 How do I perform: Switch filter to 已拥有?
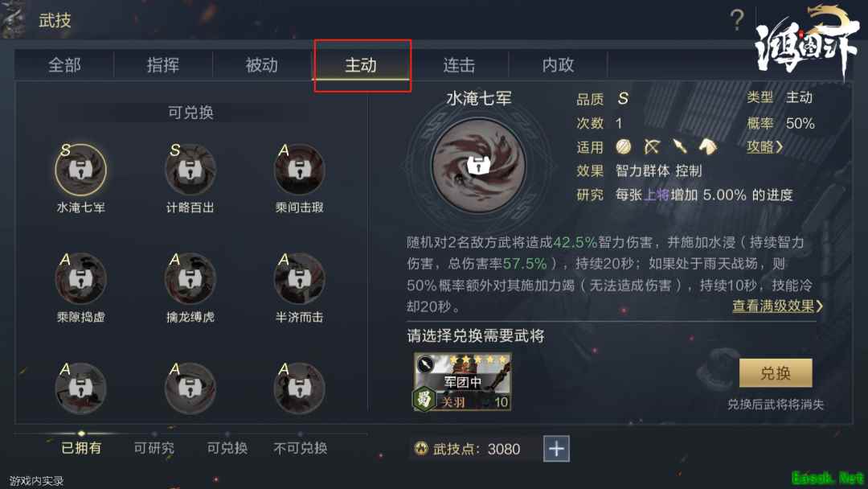click(81, 448)
